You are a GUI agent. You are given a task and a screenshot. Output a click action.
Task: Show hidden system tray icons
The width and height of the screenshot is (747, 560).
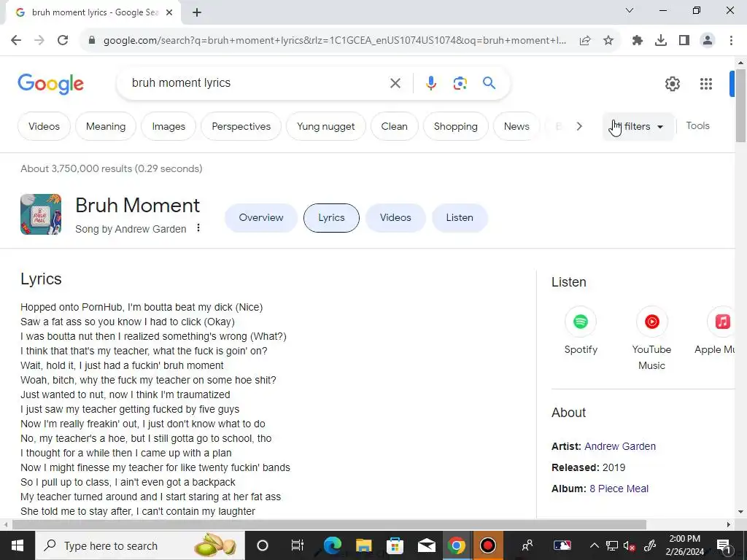click(x=594, y=546)
